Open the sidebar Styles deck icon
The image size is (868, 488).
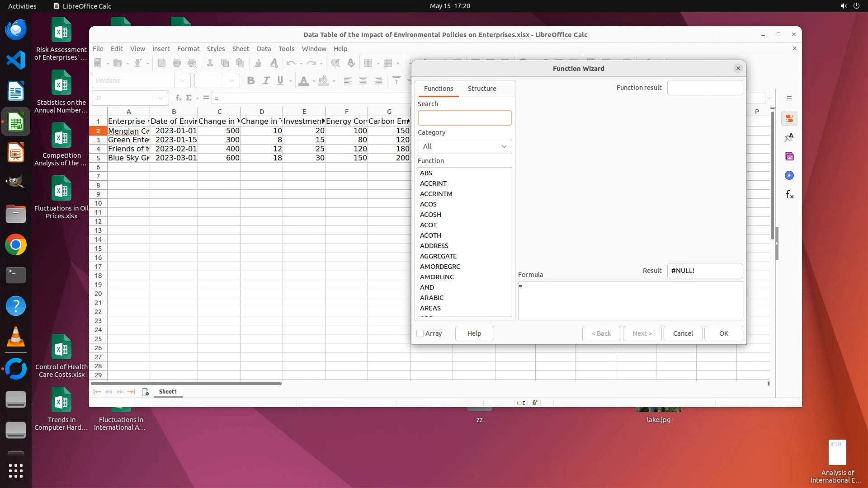(x=789, y=137)
